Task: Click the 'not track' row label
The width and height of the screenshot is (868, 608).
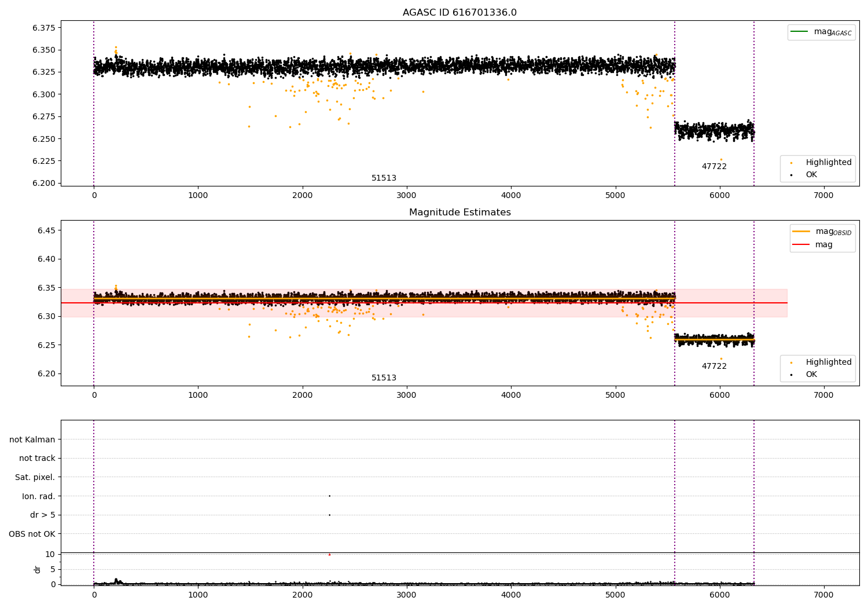Action: pyautogui.click(x=37, y=458)
